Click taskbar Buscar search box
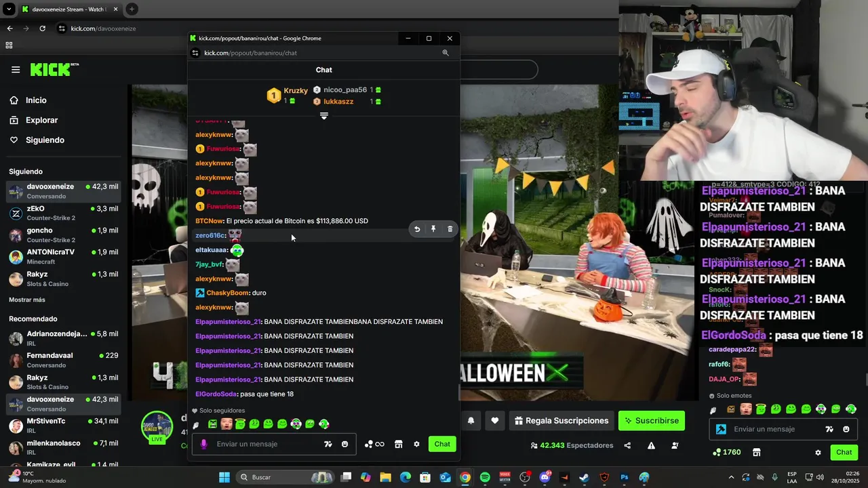The height and width of the screenshot is (488, 868). [285, 477]
